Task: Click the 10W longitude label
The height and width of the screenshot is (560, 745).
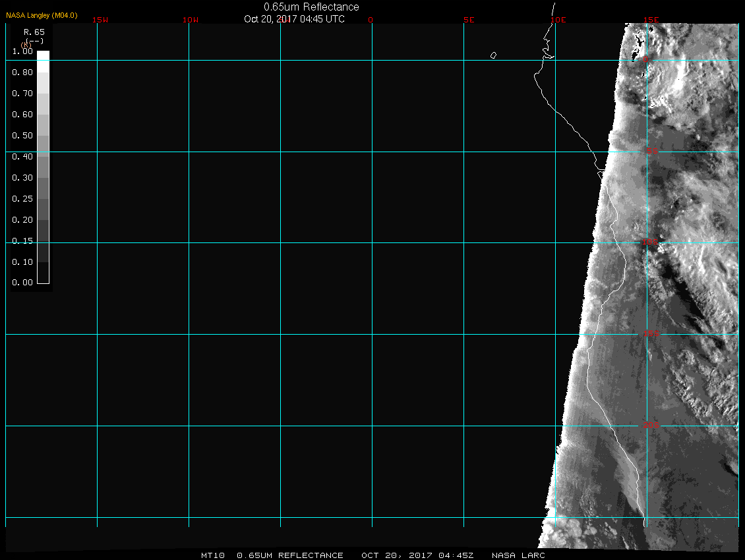Action: pos(191,20)
